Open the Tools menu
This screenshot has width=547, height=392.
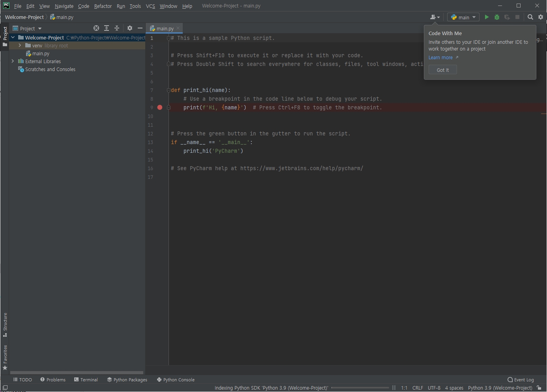135,6
